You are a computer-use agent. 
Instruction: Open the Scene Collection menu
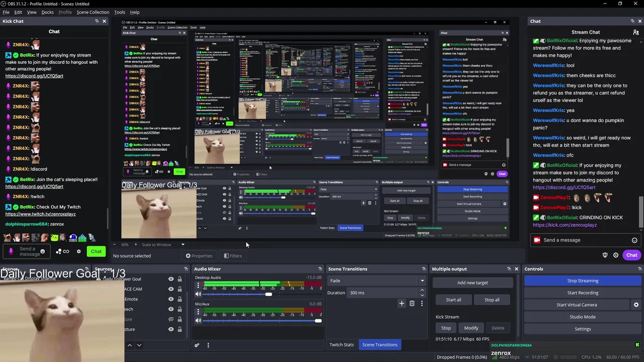pyautogui.click(x=93, y=12)
